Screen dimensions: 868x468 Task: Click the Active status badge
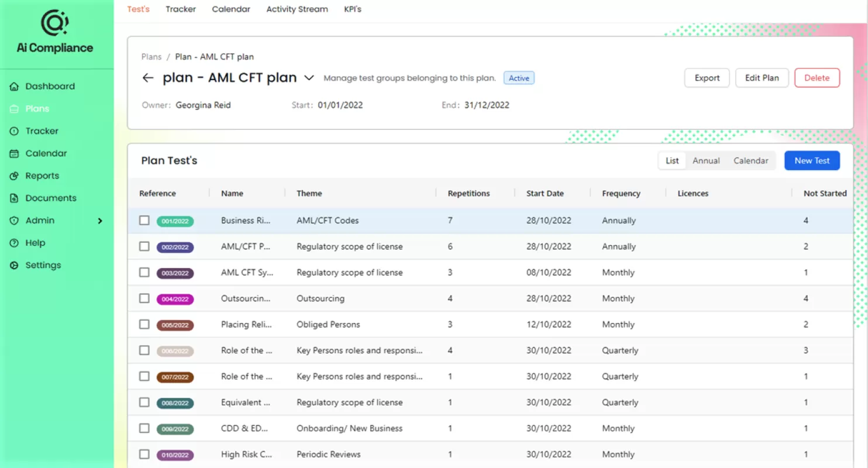point(519,78)
